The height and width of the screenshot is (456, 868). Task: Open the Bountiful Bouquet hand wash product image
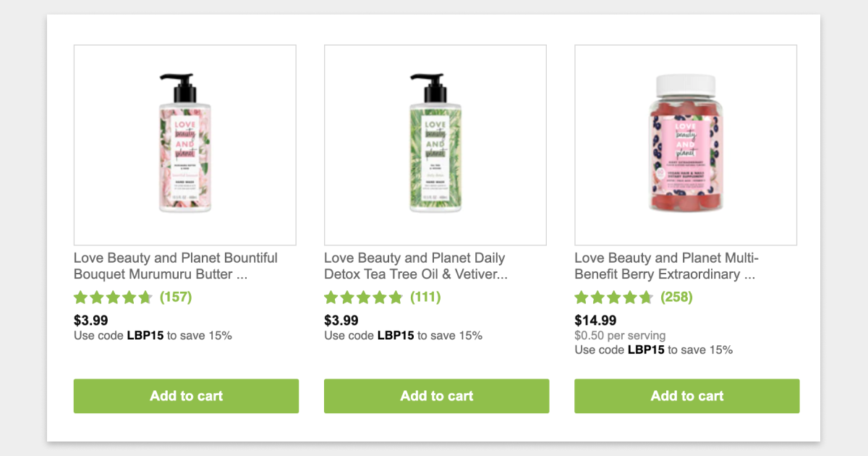point(185,145)
